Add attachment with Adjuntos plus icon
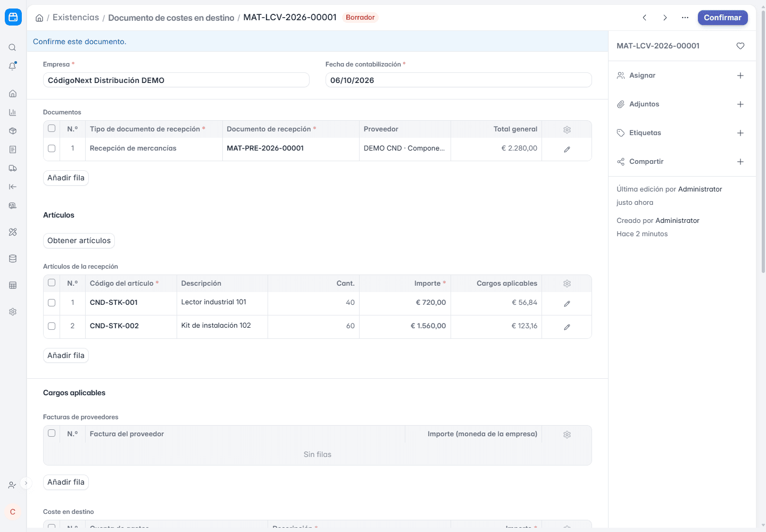Screen dimensions: 766x532 pyautogui.click(x=740, y=104)
